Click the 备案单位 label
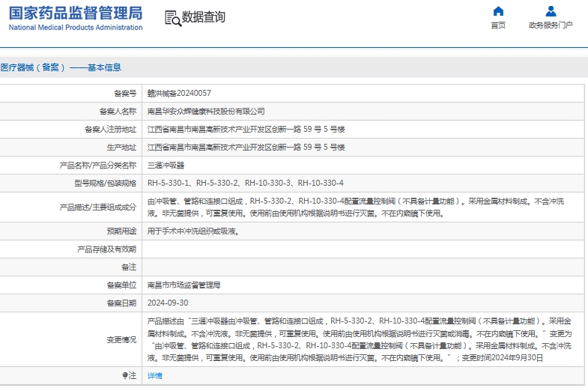The width and height of the screenshot is (588, 388). [x=121, y=285]
